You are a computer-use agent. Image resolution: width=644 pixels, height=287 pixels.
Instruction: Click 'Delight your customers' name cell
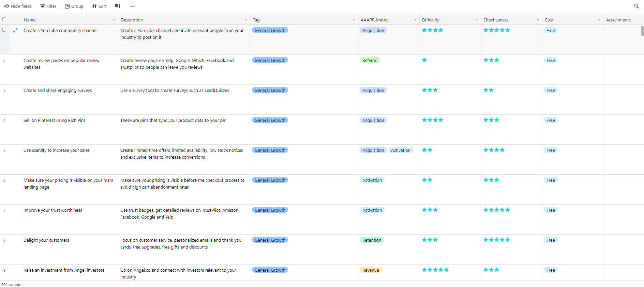(x=64, y=250)
